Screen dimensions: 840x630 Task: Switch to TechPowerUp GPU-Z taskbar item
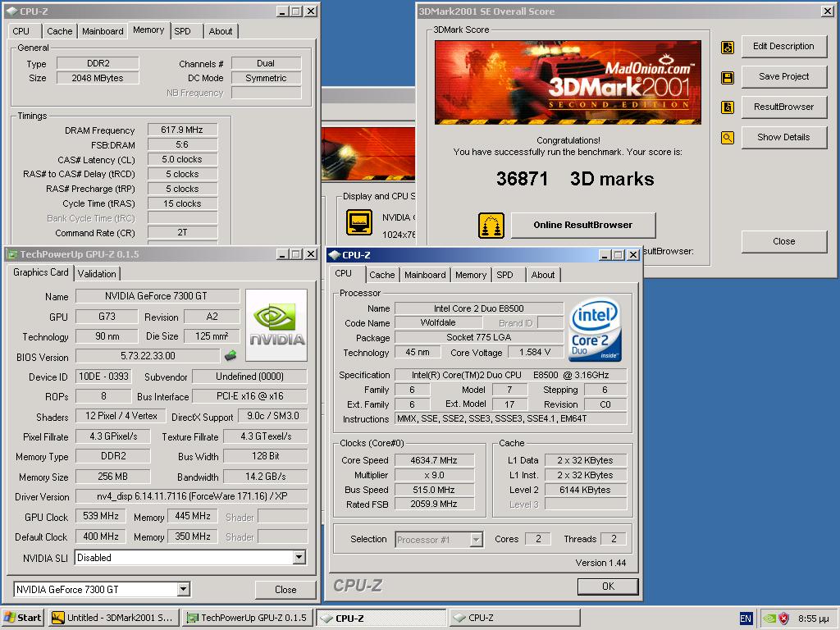click(247, 618)
